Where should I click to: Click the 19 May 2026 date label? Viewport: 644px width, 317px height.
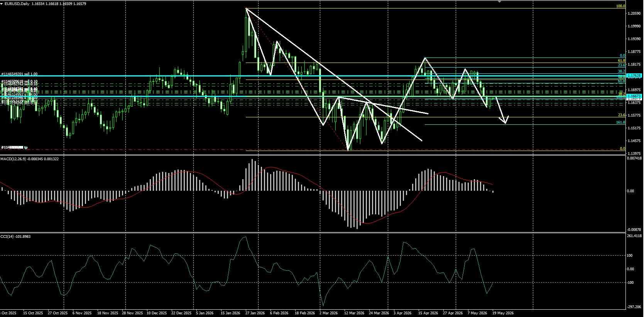coord(503,313)
